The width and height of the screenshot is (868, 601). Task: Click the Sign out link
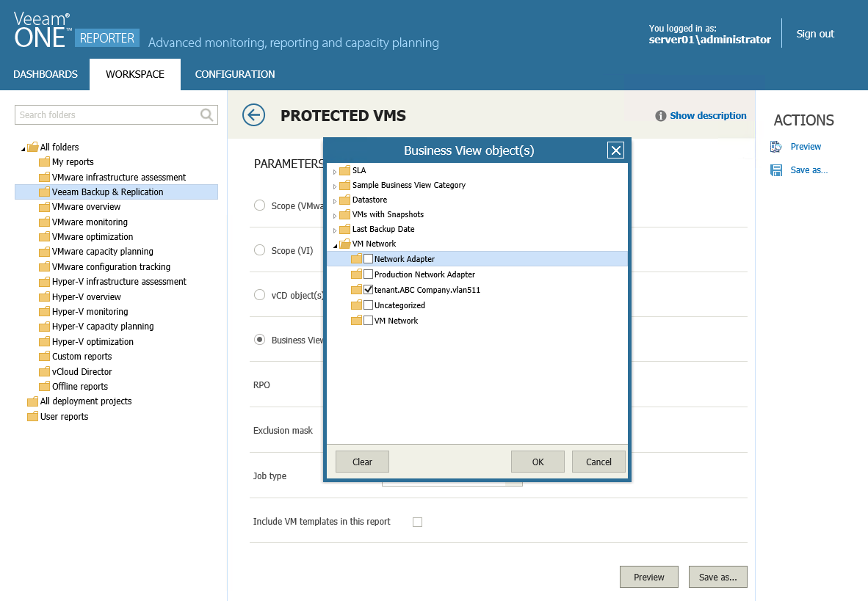pos(815,34)
